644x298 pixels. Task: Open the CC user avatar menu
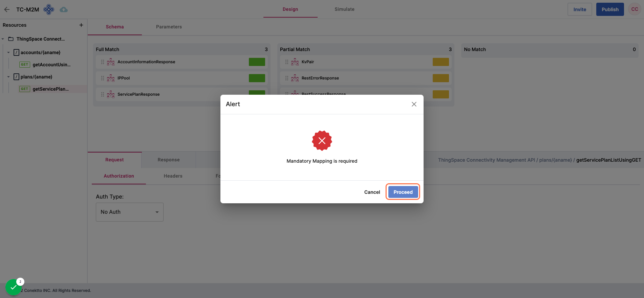click(x=635, y=9)
